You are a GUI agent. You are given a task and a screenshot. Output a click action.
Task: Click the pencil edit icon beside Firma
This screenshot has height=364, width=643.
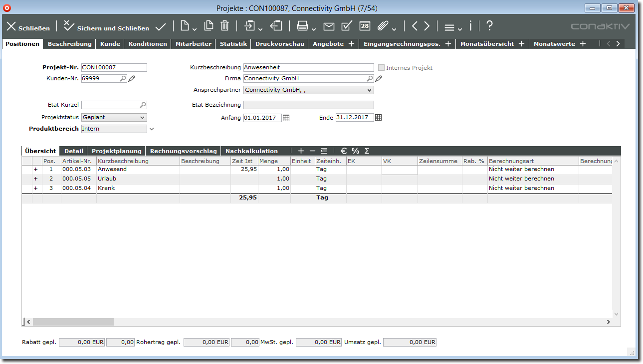pos(379,78)
